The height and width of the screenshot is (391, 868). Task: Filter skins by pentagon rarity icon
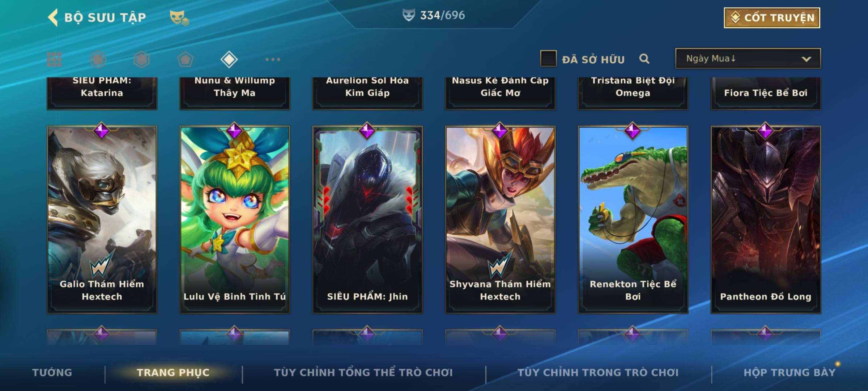[x=185, y=59]
